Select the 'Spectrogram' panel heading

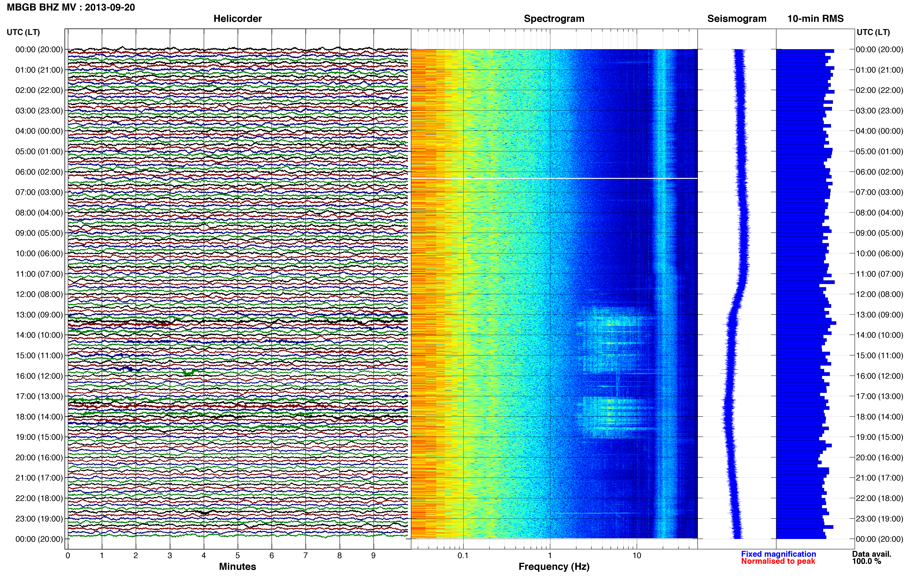554,19
